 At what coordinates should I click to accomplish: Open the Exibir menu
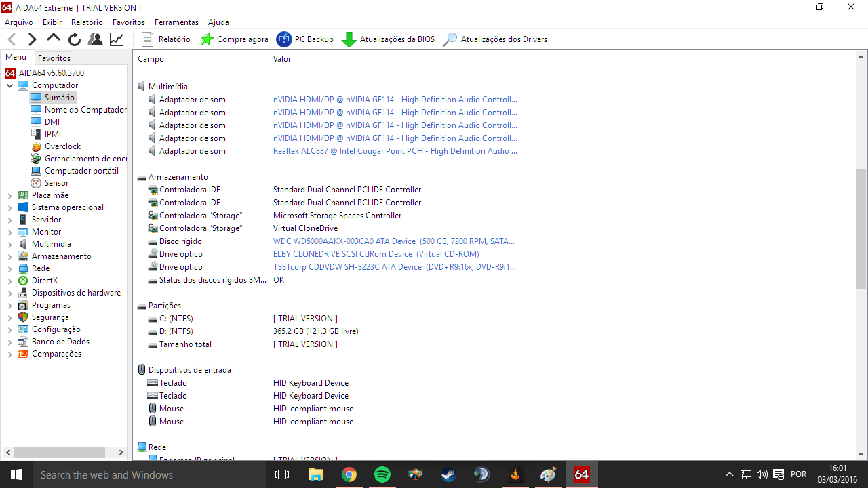tap(52, 22)
